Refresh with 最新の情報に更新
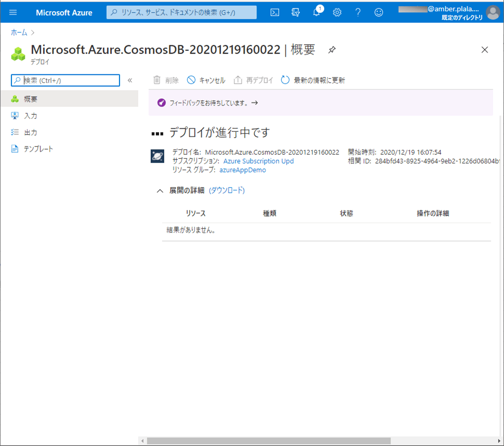Image resolution: width=504 pixels, height=446 pixels. [313, 80]
